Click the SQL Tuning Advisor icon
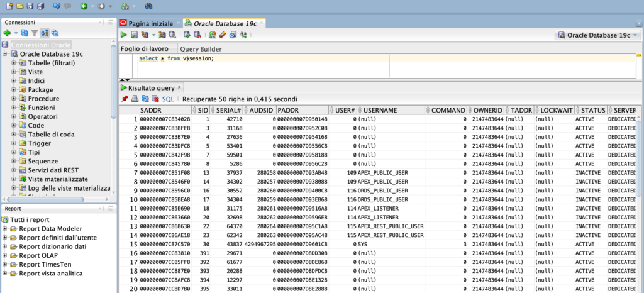The width and height of the screenshot is (644, 293). pos(172,35)
